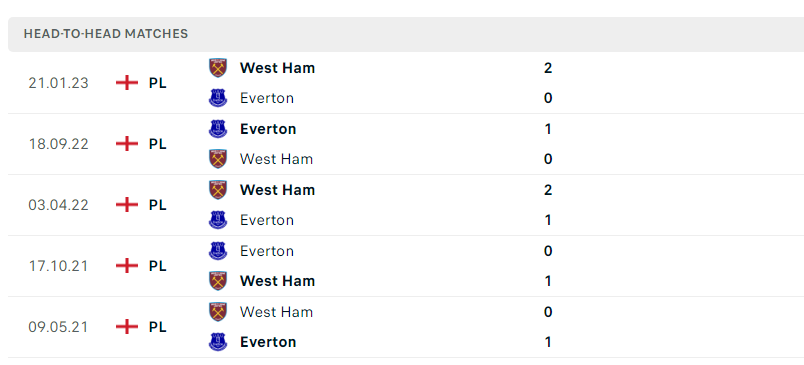The height and width of the screenshot is (365, 804).
Task: Click West Ham score 2 in 21.01.23 match
Action: click(548, 68)
